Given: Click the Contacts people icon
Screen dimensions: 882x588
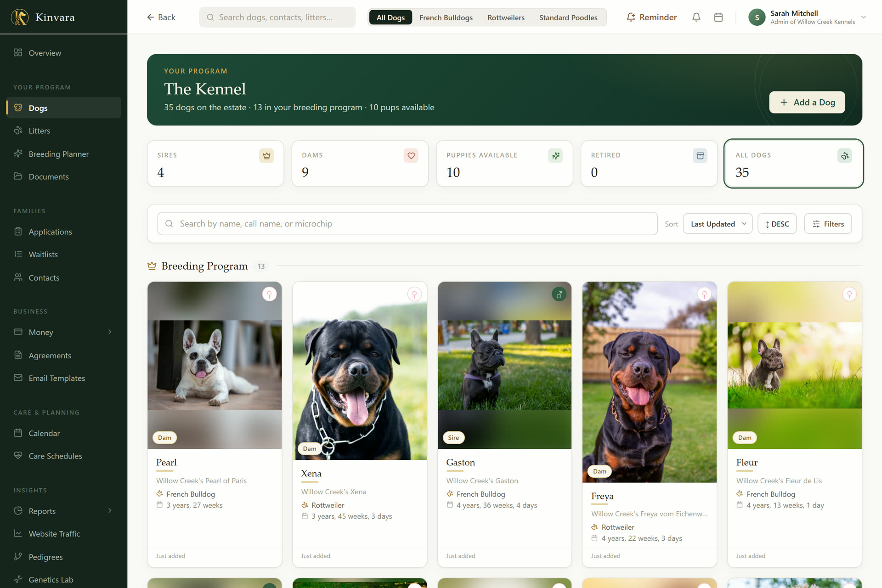Looking at the screenshot, I should point(18,277).
